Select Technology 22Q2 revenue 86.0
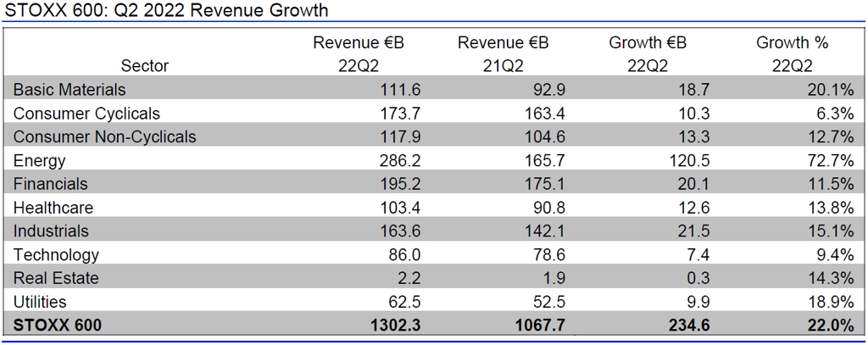Screen dimensions: 868x345 click(404, 255)
